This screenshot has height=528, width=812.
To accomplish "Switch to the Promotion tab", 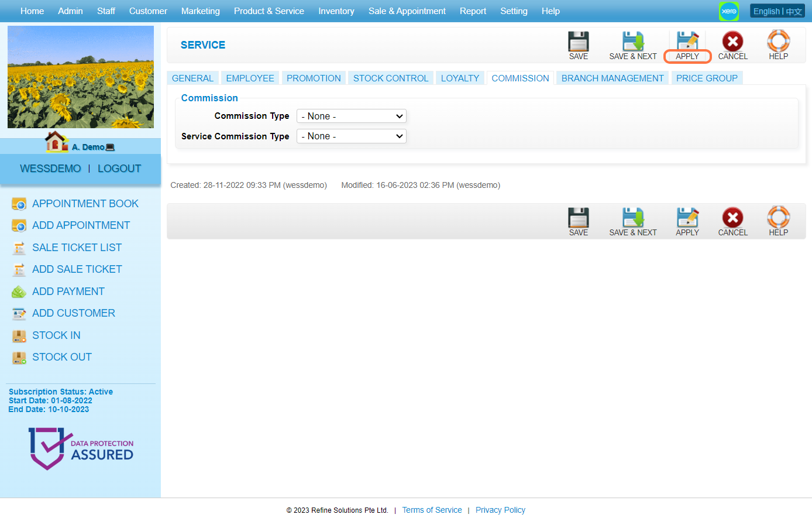I will point(314,78).
